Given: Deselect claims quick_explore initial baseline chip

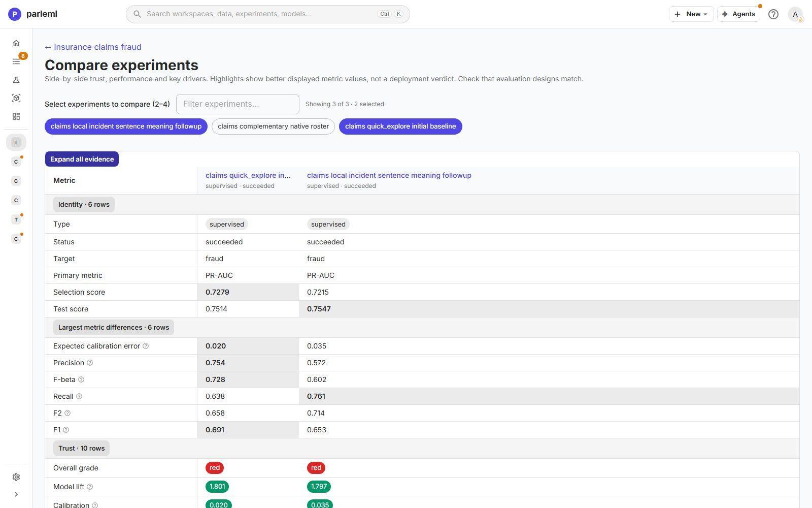Looking at the screenshot, I should 400,126.
